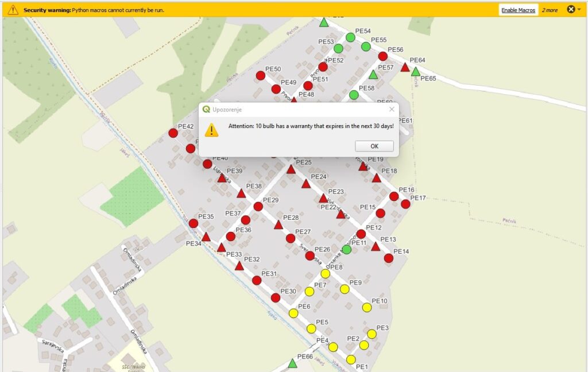Select the yellow PE10 marker
588x372 pixels.
366,307
